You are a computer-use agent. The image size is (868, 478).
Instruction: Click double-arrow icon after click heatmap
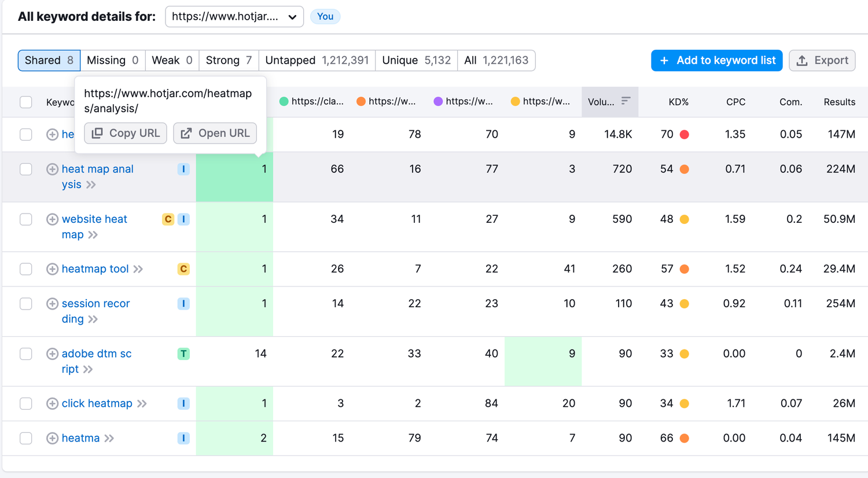point(142,403)
